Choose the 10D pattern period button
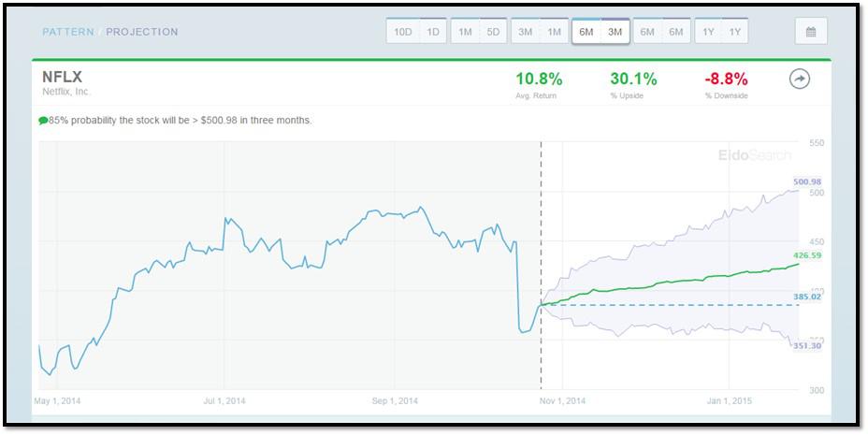This screenshot has width=868, height=435. pos(403,32)
